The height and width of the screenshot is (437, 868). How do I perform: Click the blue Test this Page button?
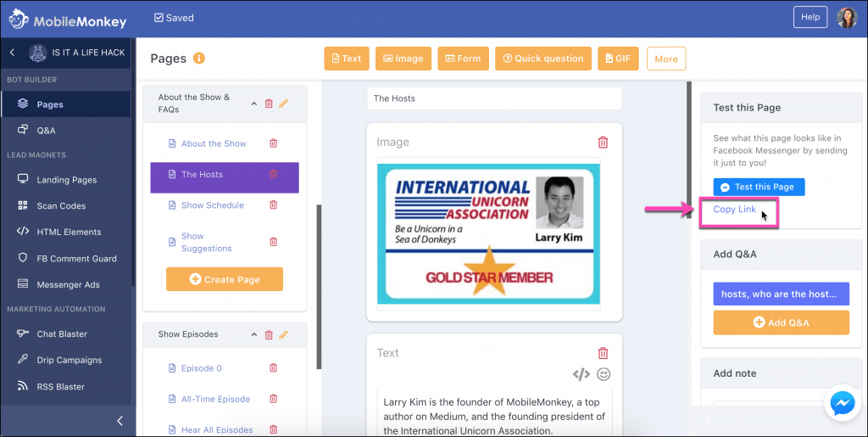[759, 187]
